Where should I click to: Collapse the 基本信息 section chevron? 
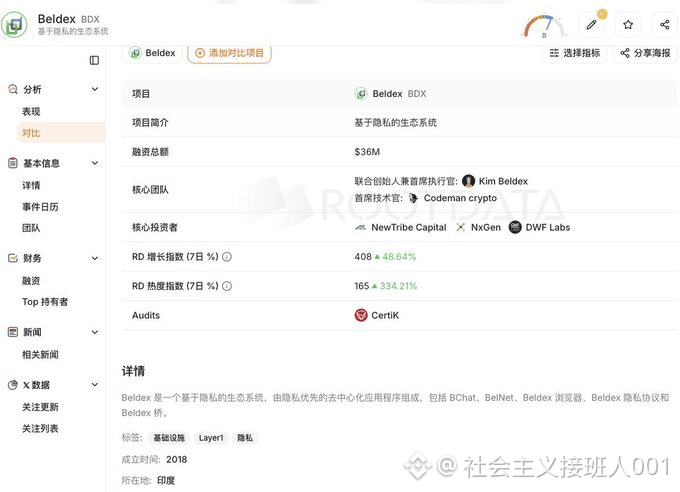coord(95,163)
